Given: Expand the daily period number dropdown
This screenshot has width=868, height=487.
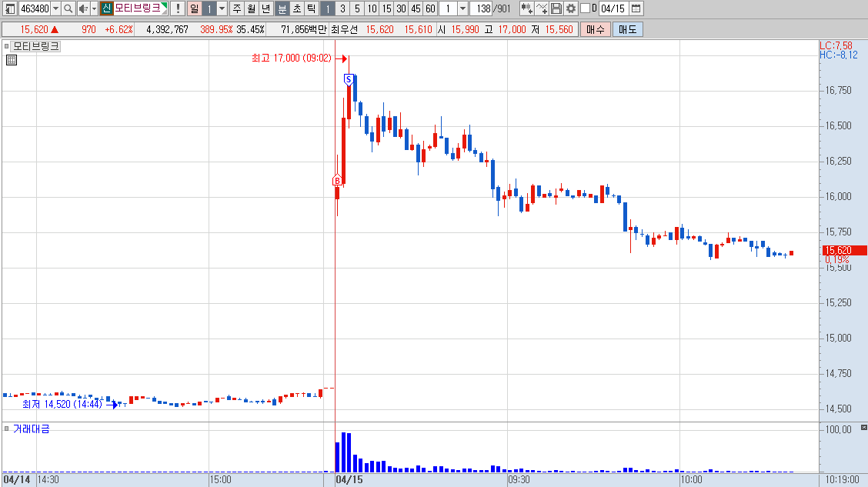Looking at the screenshot, I should tap(222, 8).
